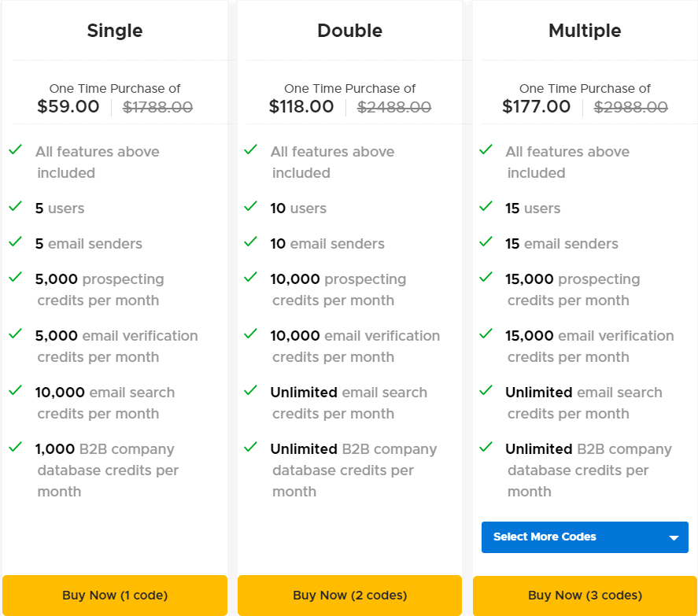Viewport: 698px width, 616px height.
Task: Click Buy Now (2 codes) for Double
Action: coord(349,596)
